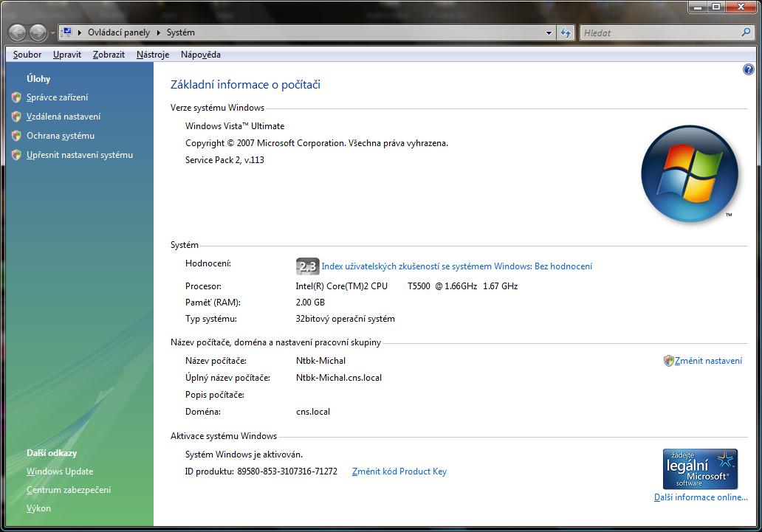Viewport: 762px width, 532px height.
Task: Click computer name value Ntbk-Michal
Action: [x=320, y=361]
